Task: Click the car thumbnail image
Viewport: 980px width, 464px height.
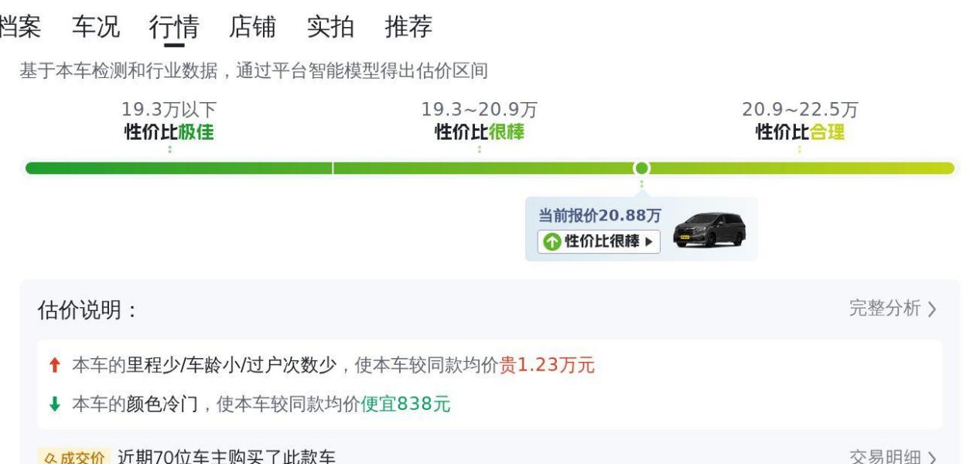Action: (x=710, y=230)
